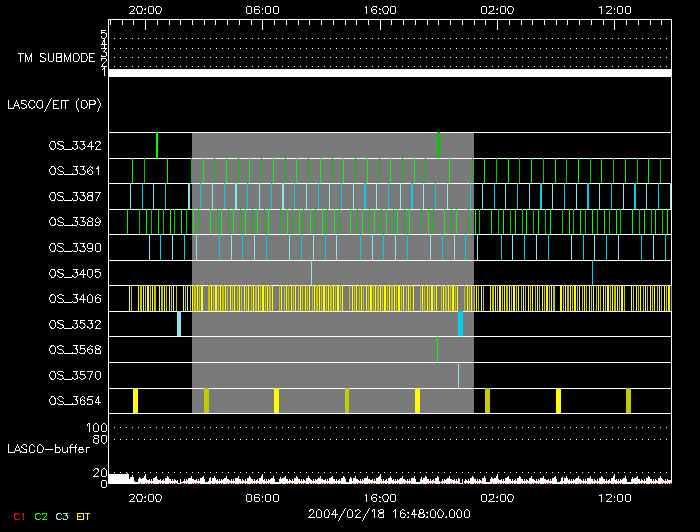Select last yellow bar in OS_3654 row

click(628, 401)
